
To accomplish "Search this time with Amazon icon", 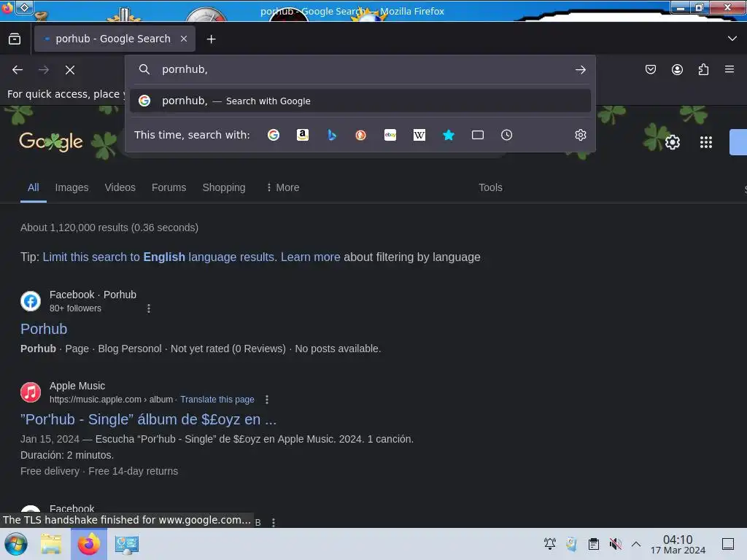I will click(303, 135).
